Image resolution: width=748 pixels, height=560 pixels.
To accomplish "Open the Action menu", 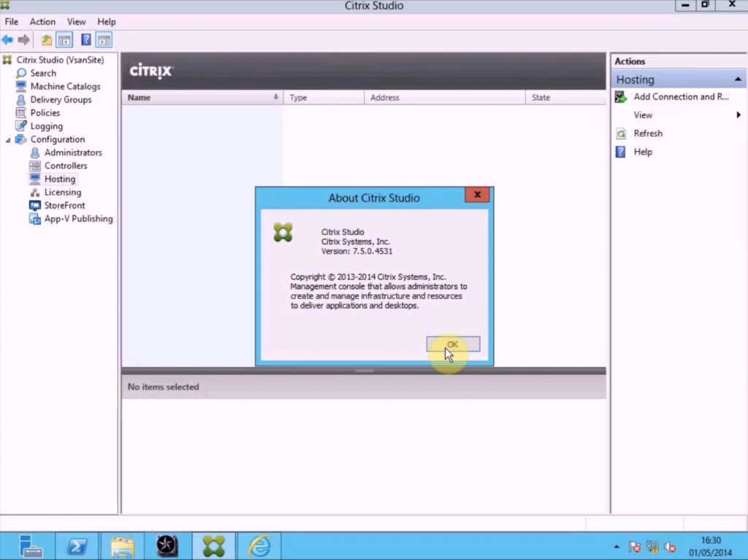I will tap(42, 22).
